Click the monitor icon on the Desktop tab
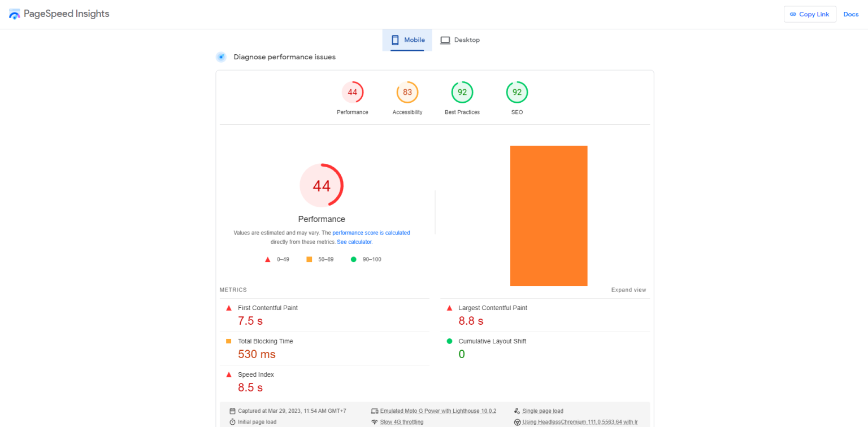868x427 pixels. [x=446, y=40]
